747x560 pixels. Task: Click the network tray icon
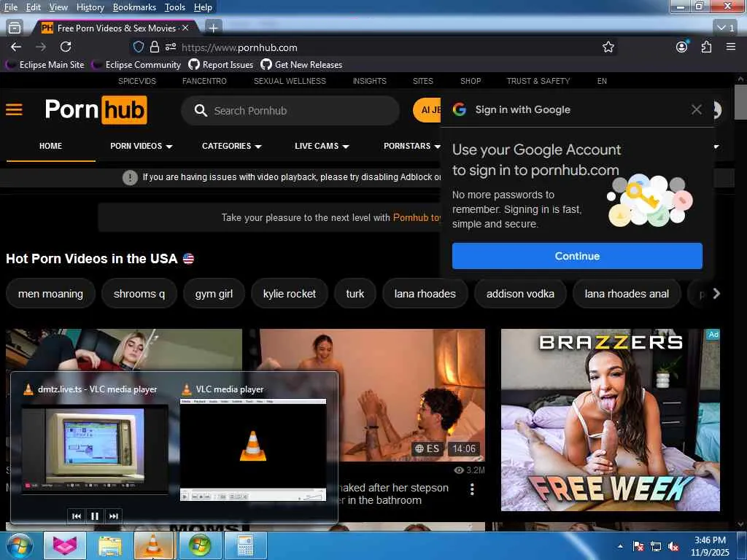coord(656,546)
